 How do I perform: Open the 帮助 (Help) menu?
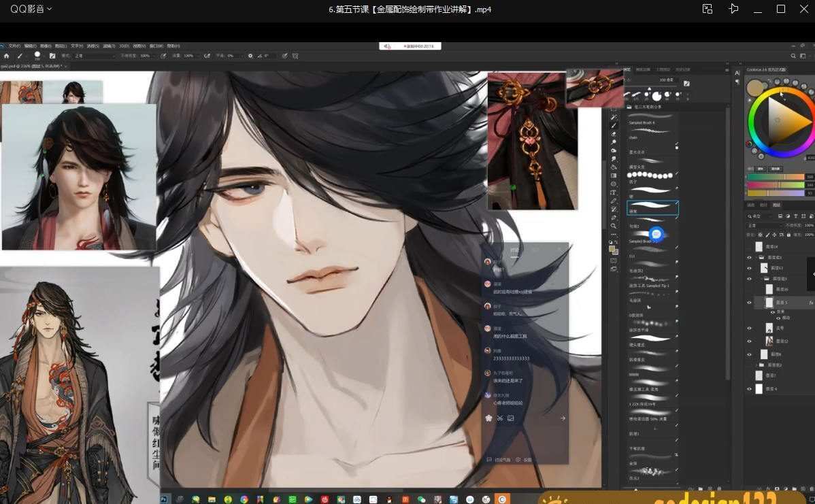(173, 46)
